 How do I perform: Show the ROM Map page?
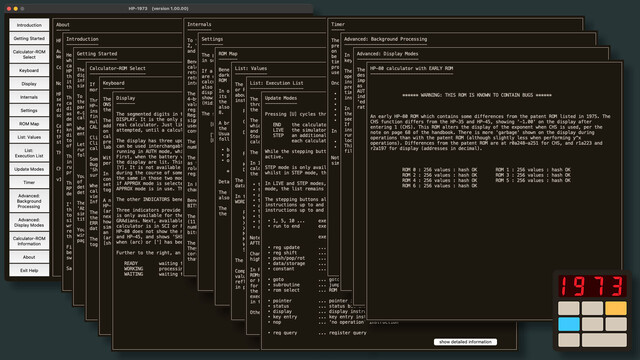point(29,124)
